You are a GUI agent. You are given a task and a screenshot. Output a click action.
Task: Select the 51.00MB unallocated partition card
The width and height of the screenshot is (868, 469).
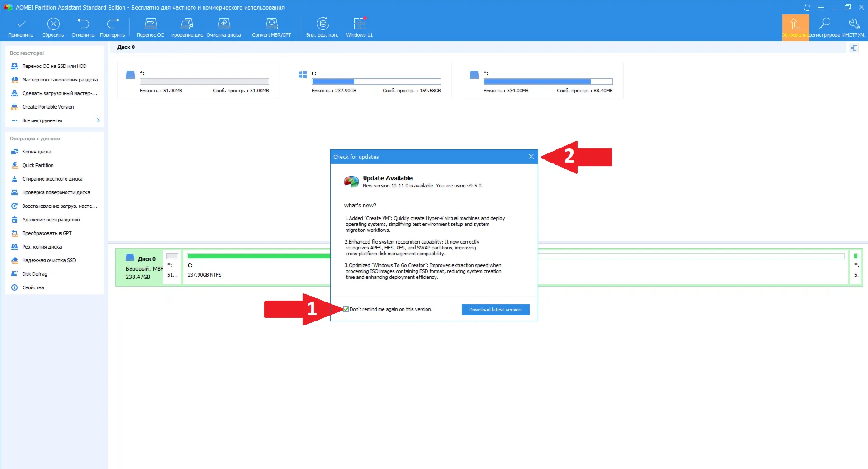[x=198, y=80]
